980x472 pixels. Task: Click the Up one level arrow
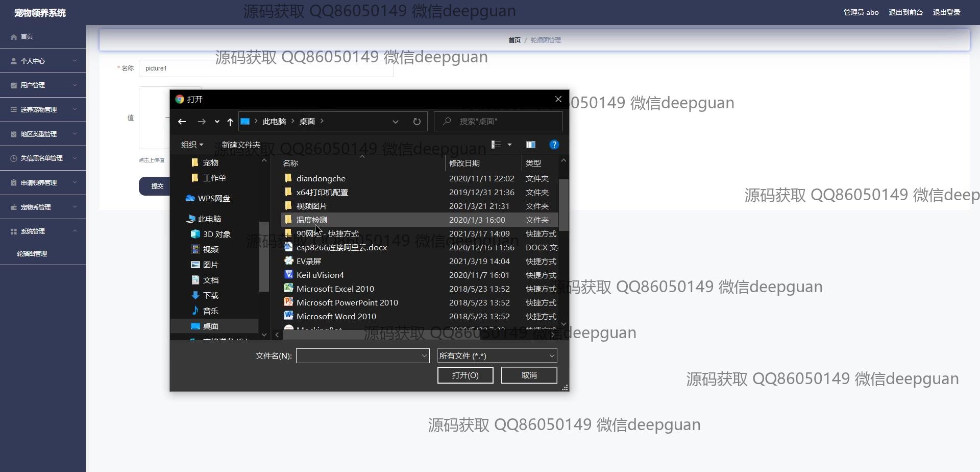(x=230, y=122)
